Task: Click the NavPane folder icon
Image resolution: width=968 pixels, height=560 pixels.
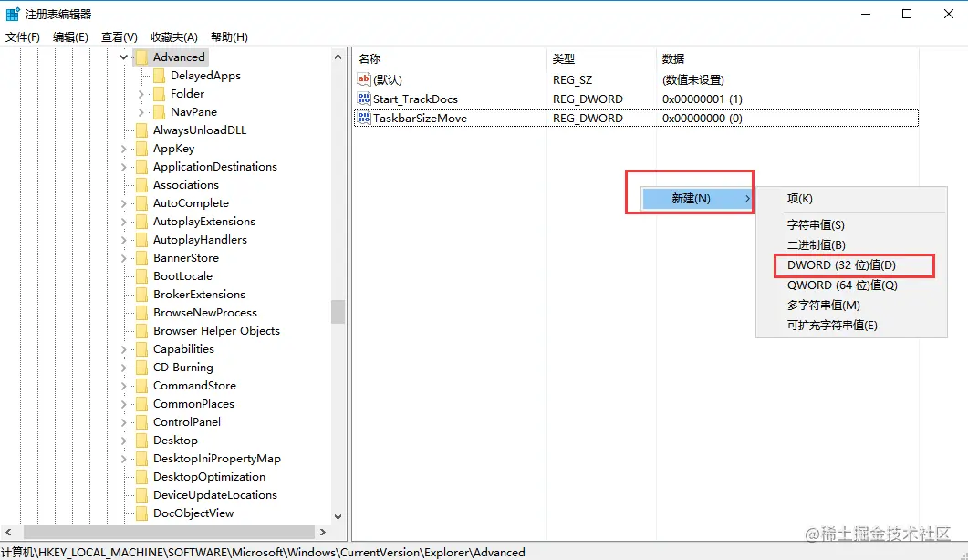Action: click(x=159, y=112)
